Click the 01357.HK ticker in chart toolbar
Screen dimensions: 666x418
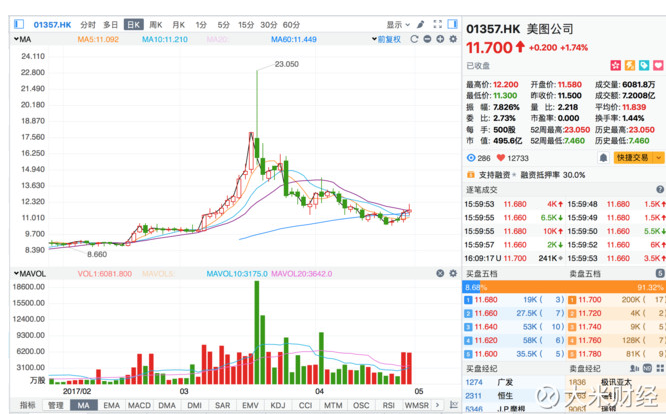tap(52, 25)
